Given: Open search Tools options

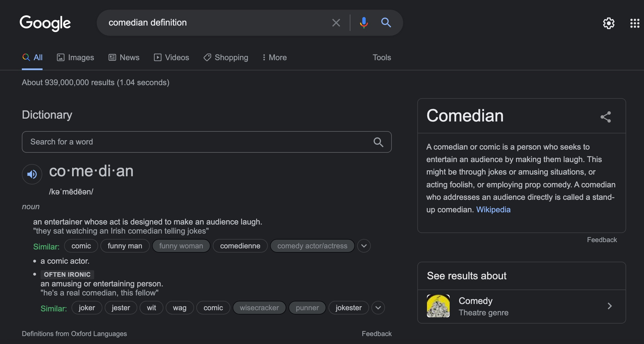Looking at the screenshot, I should [x=382, y=57].
